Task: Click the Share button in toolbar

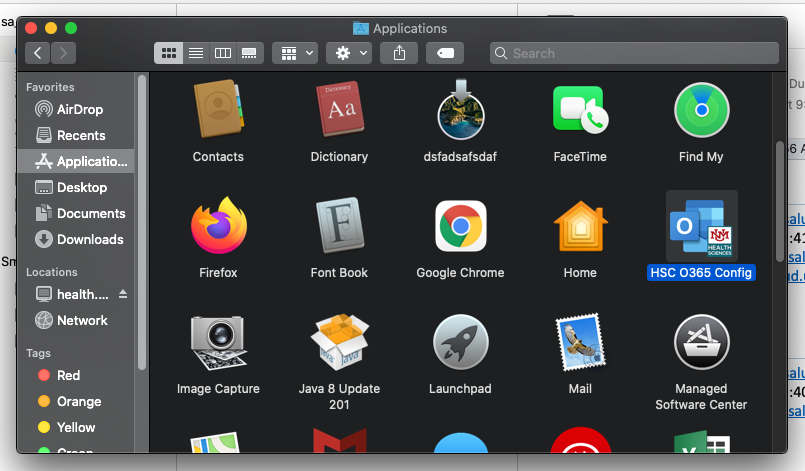Action: [400, 53]
